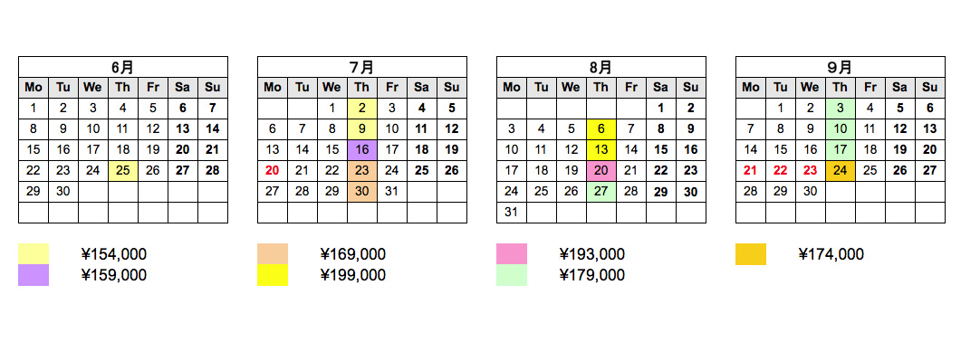This screenshot has height=342, width=980.
Task: Click the purple July 16 date cell
Action: 362,150
